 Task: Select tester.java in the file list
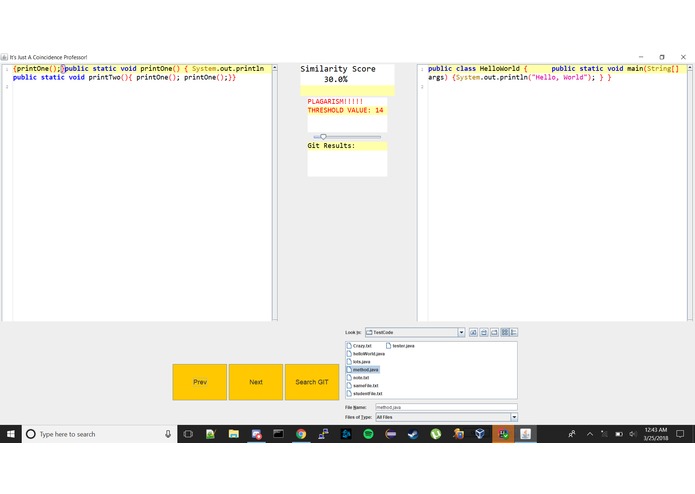pos(400,346)
